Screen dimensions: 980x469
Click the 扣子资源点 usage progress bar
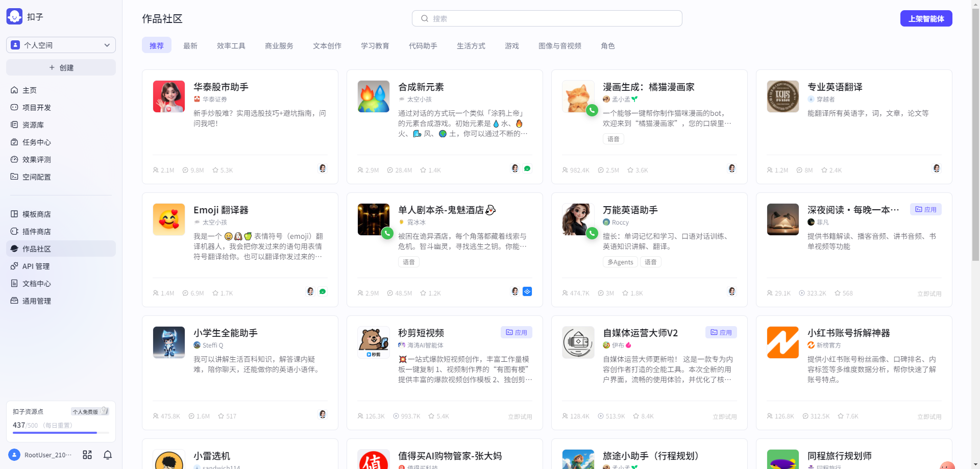61,433
